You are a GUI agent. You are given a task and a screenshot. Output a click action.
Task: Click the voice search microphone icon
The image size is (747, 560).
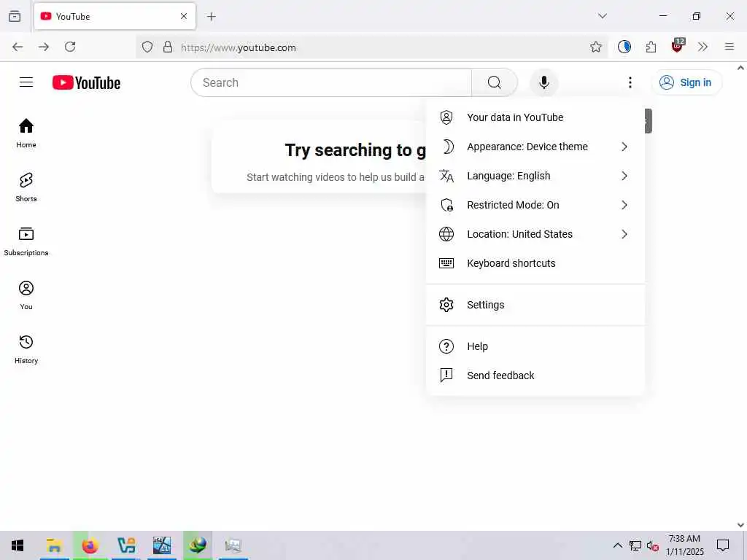point(543,82)
